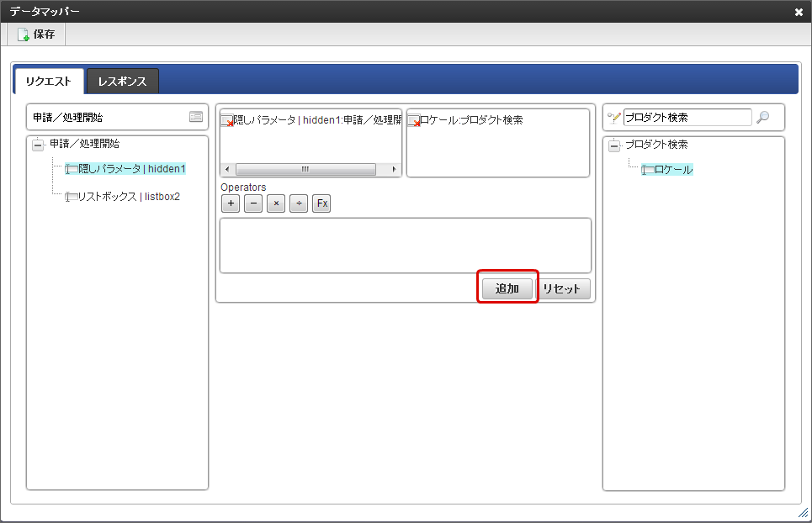Click left arrow of source list scrollbar
The height and width of the screenshot is (523, 812).
pyautogui.click(x=227, y=169)
